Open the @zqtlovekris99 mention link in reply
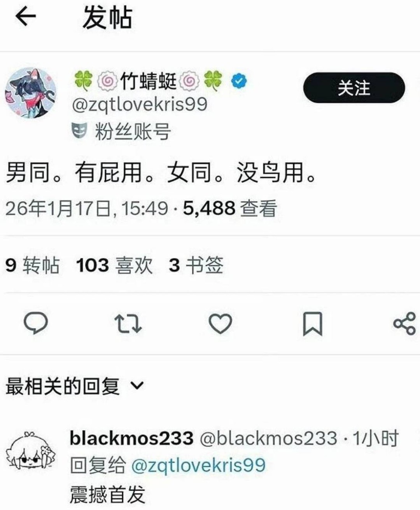 point(198,465)
